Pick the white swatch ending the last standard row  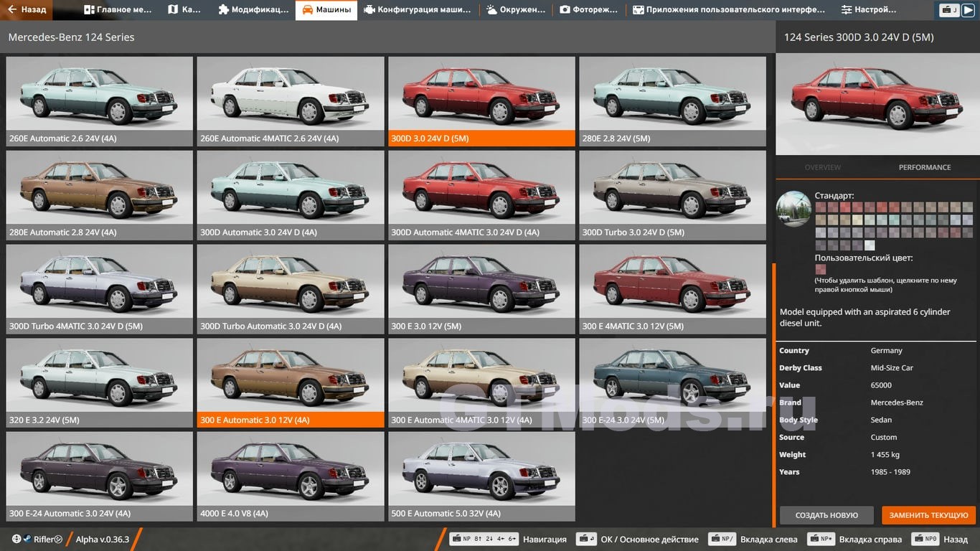(x=870, y=245)
